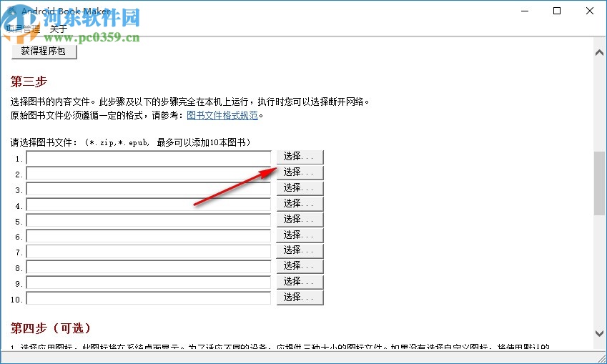The image size is (607, 364).
Task: Focus book file input field 2
Action: click(149, 174)
